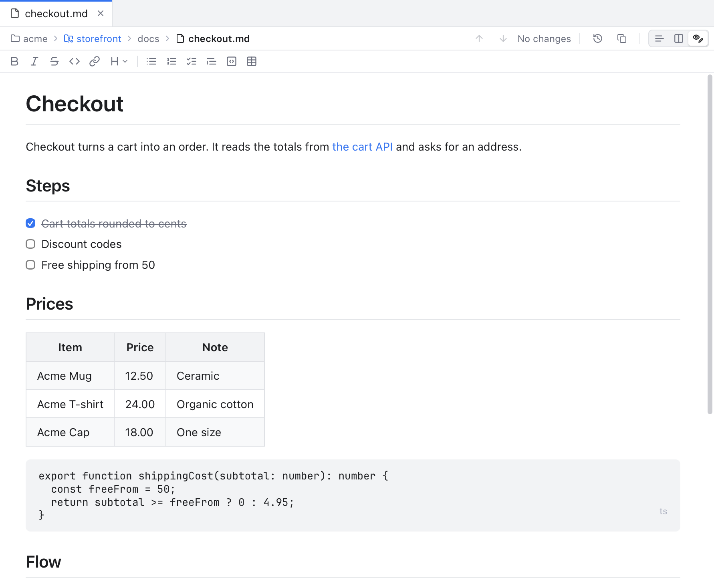Create a task list with checklist icon
This screenshot has height=588, width=714.
point(192,61)
